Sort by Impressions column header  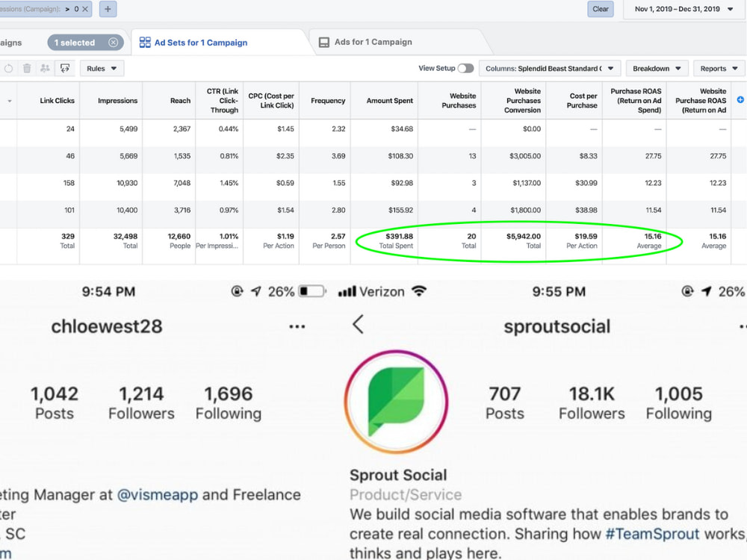pos(118,101)
